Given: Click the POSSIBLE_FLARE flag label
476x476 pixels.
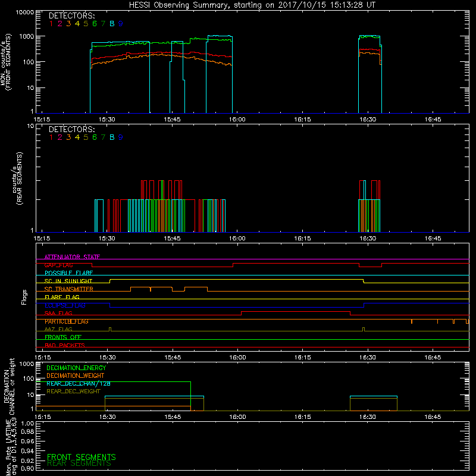Looking at the screenshot, I should pyautogui.click(x=68, y=273).
